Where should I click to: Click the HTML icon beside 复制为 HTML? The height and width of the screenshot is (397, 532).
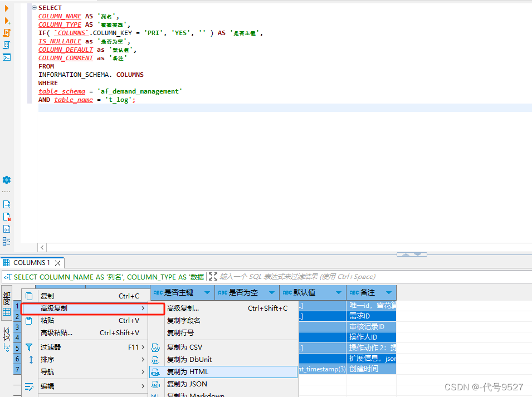(155, 372)
